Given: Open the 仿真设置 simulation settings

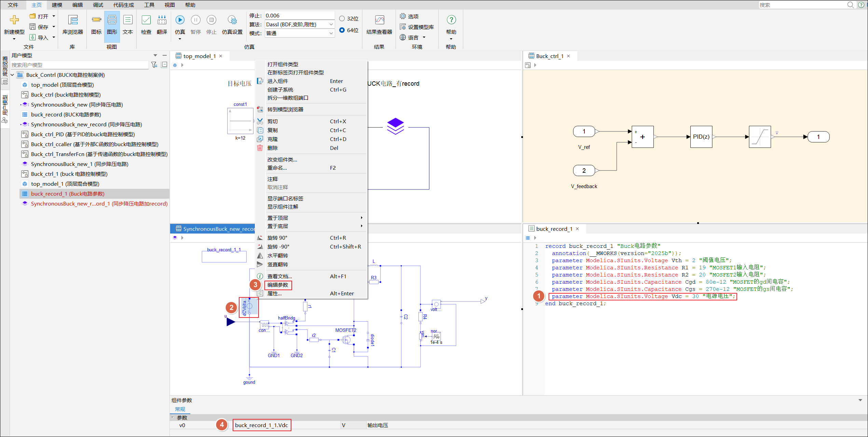Looking at the screenshot, I should tap(232, 20).
